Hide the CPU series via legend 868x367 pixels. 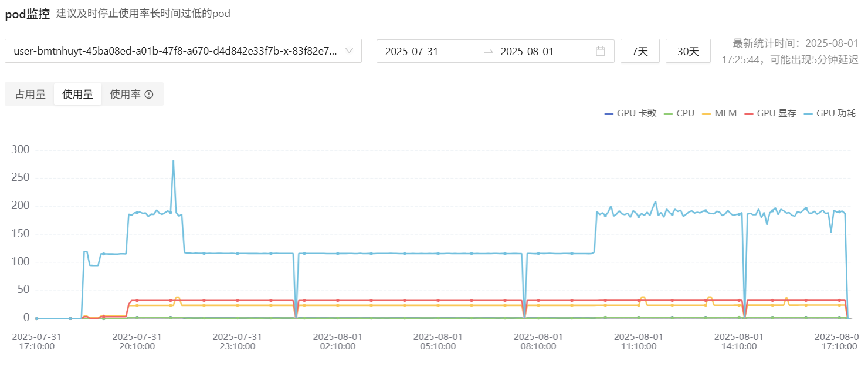tap(679, 113)
